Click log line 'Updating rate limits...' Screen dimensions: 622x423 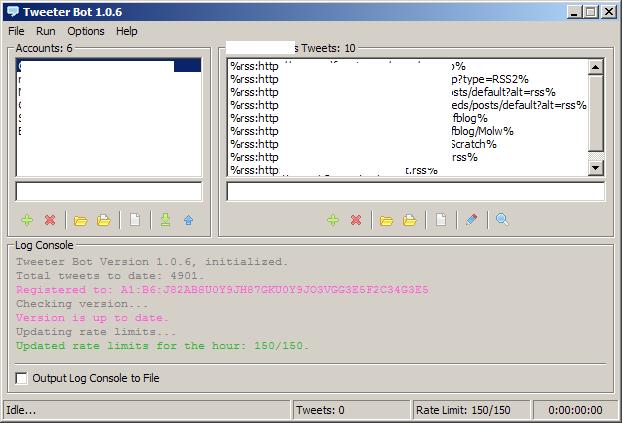96,332
